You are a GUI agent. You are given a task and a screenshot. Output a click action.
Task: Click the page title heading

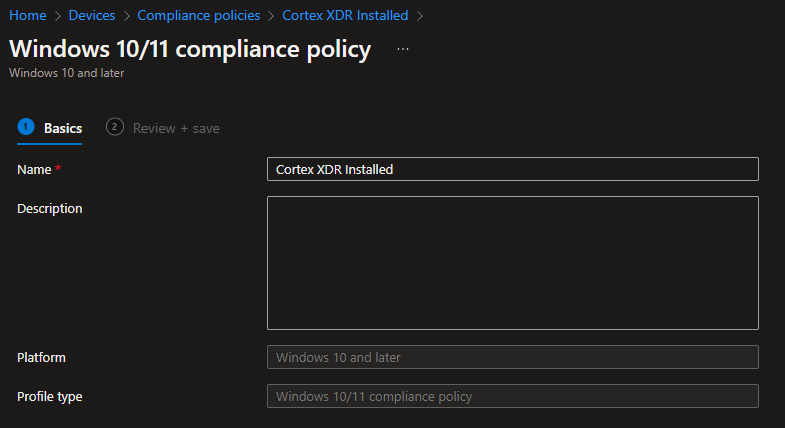coord(190,49)
